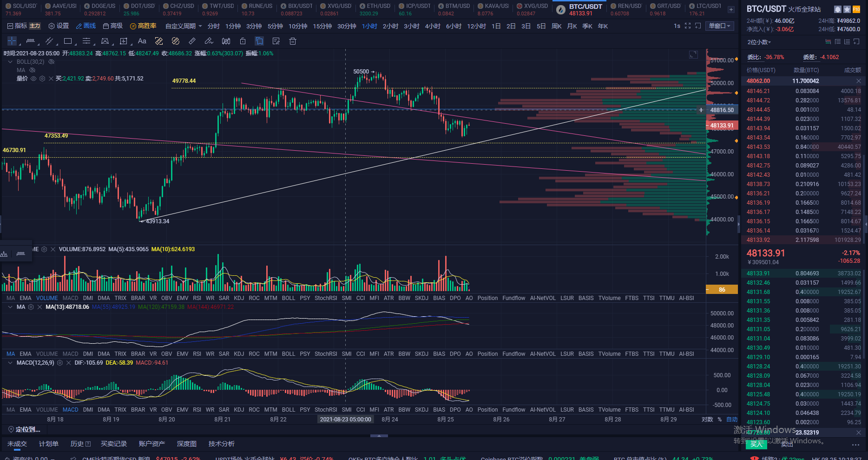868x460 pixels.
Task: Select the crosshair cursor tool
Action: click(12, 41)
